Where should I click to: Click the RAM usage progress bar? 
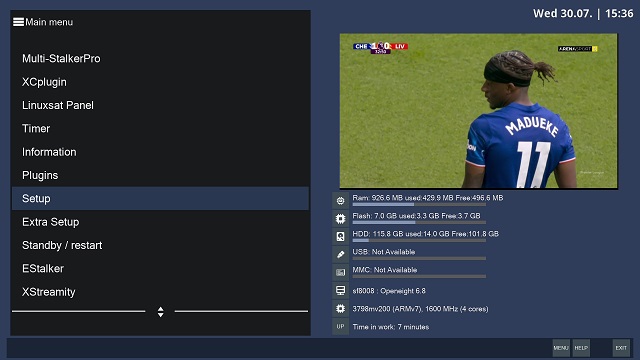tap(419, 204)
